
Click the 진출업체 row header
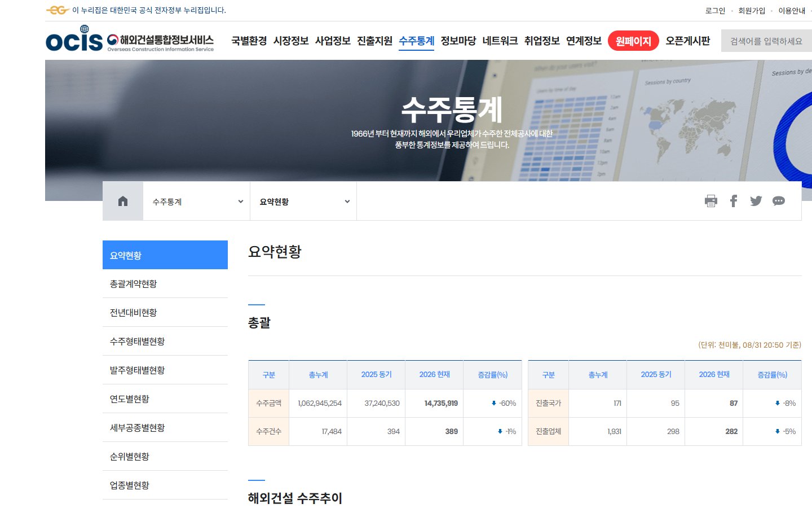(548, 431)
